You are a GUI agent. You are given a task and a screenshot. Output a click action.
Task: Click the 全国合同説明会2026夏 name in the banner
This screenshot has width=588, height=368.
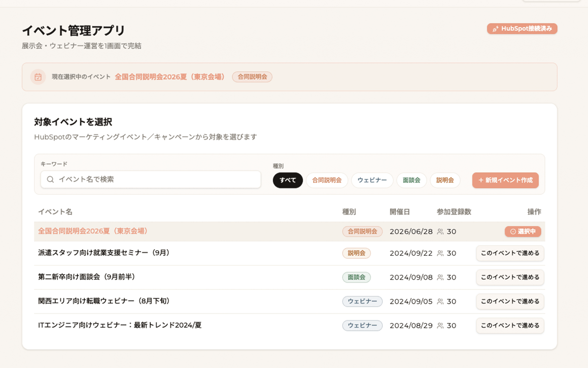tap(170, 77)
